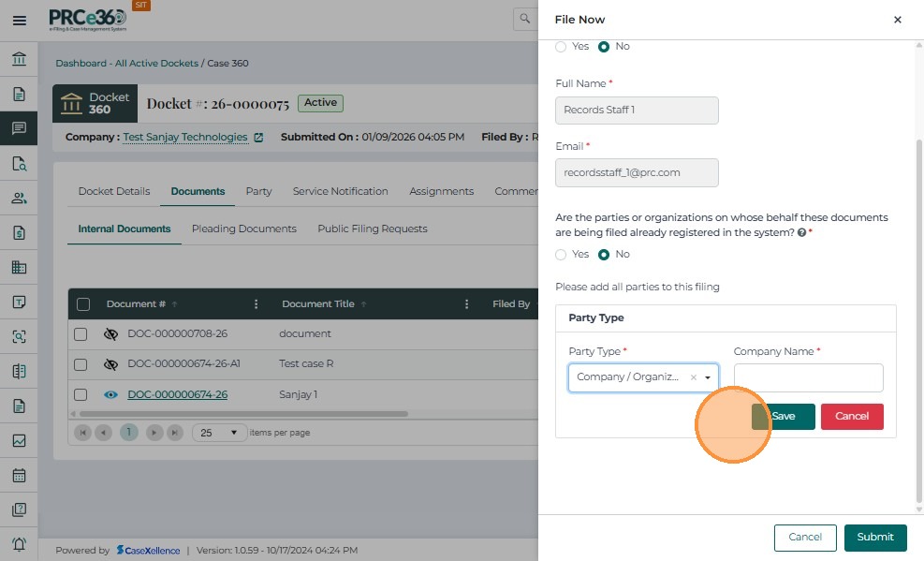Open Document # column options menu
The image size is (924, 561).
pyautogui.click(x=257, y=304)
